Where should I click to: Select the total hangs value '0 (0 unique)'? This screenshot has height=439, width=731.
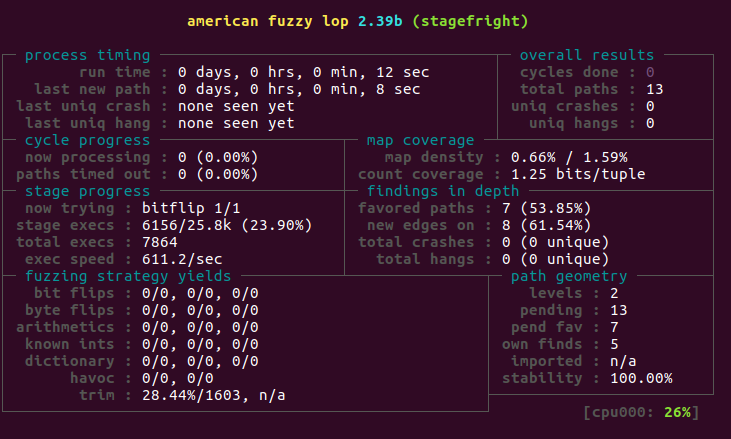click(556, 259)
